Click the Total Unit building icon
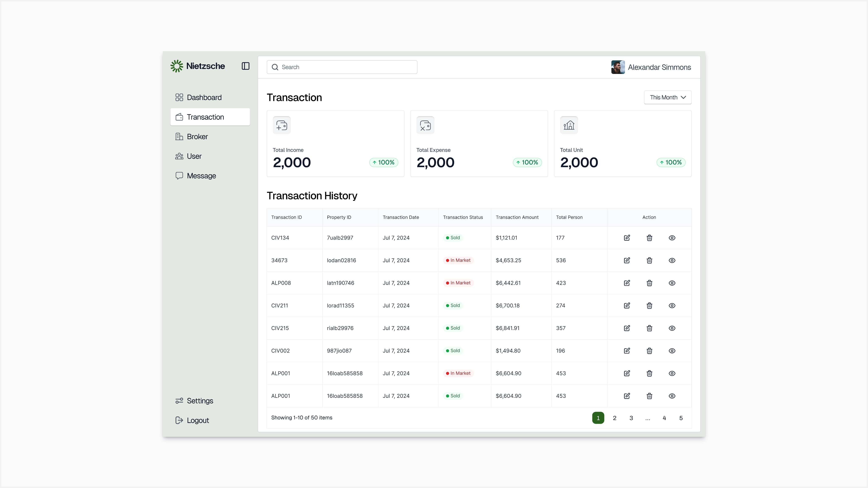The height and width of the screenshot is (488, 868). [569, 125]
